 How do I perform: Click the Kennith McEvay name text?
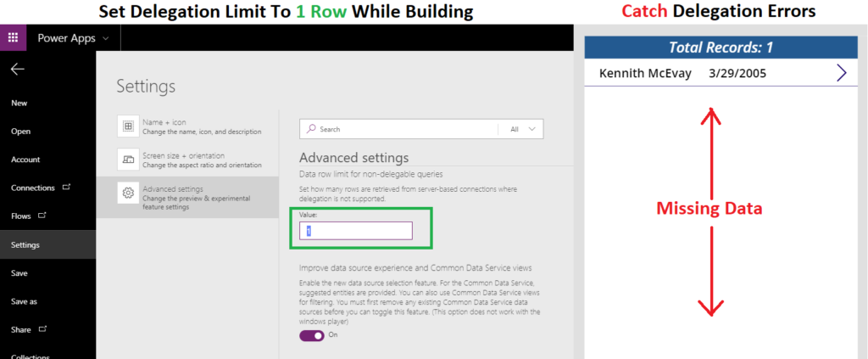pyautogui.click(x=645, y=73)
